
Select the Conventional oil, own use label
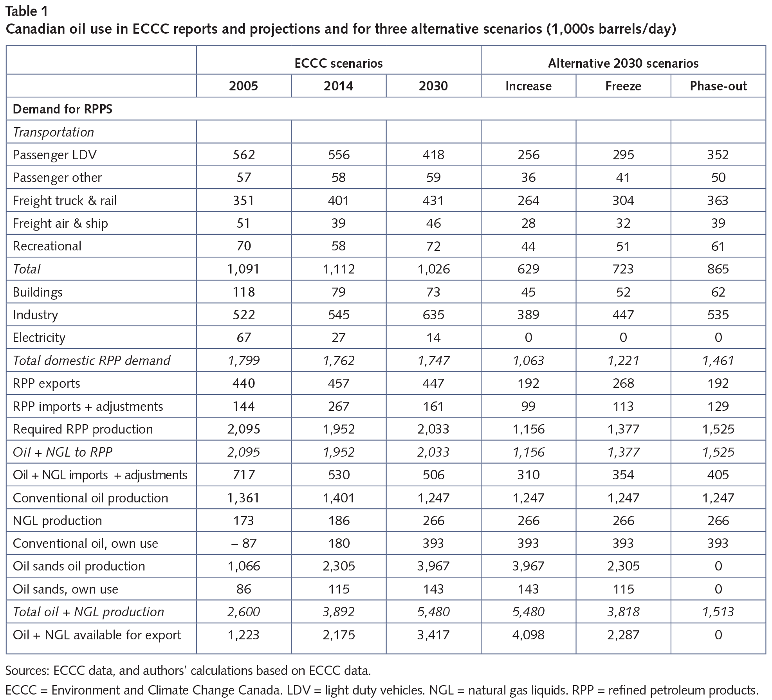click(x=85, y=543)
